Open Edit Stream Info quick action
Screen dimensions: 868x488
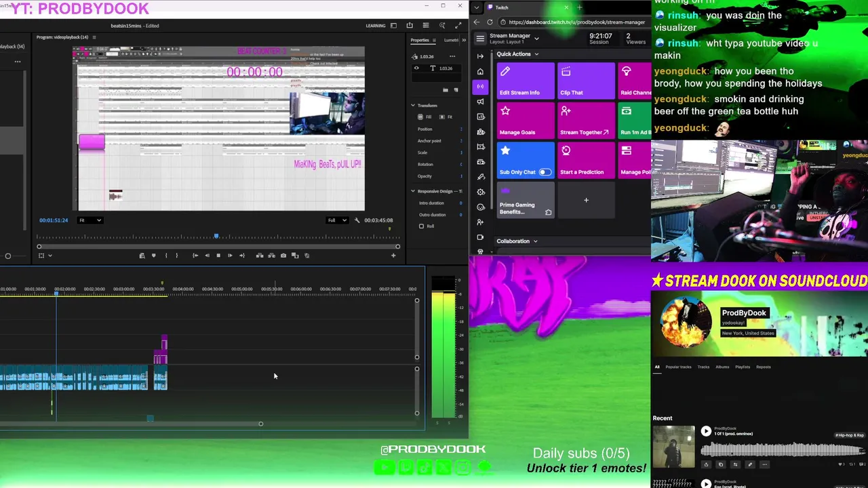pos(526,81)
